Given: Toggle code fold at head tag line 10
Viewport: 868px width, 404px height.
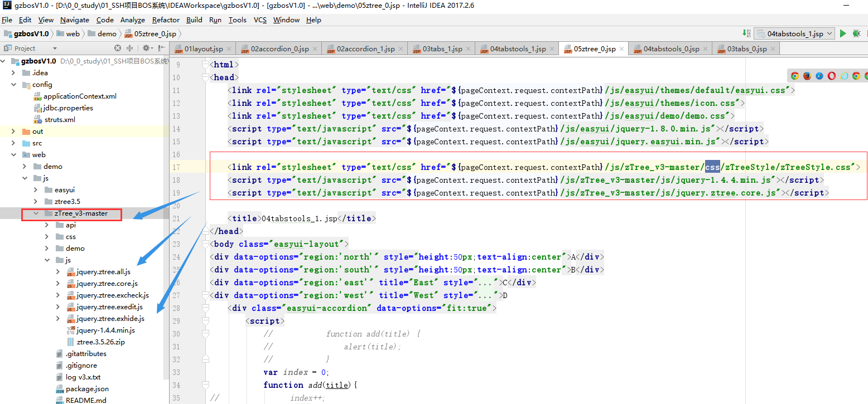Looking at the screenshot, I should (x=206, y=77).
